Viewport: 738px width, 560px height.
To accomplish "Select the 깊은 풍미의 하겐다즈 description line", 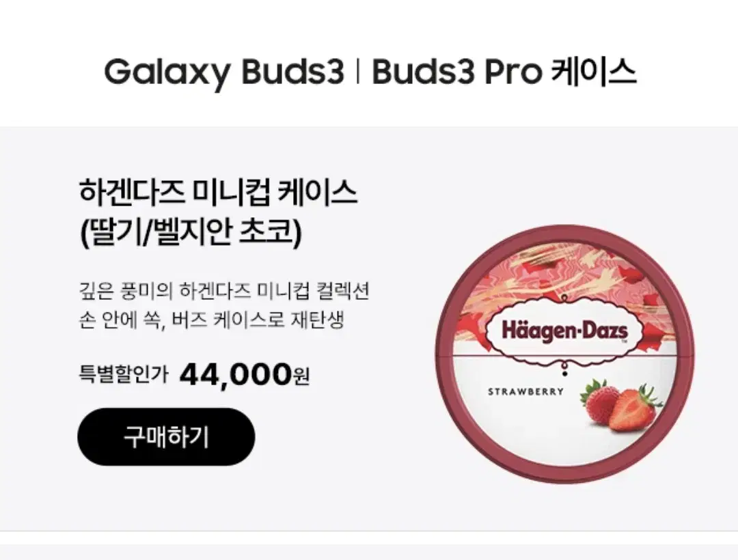I will point(223,290).
